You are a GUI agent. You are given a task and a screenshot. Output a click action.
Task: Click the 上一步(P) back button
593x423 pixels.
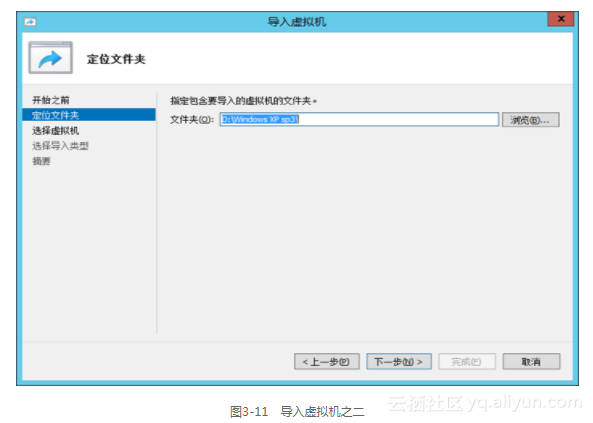coord(327,362)
